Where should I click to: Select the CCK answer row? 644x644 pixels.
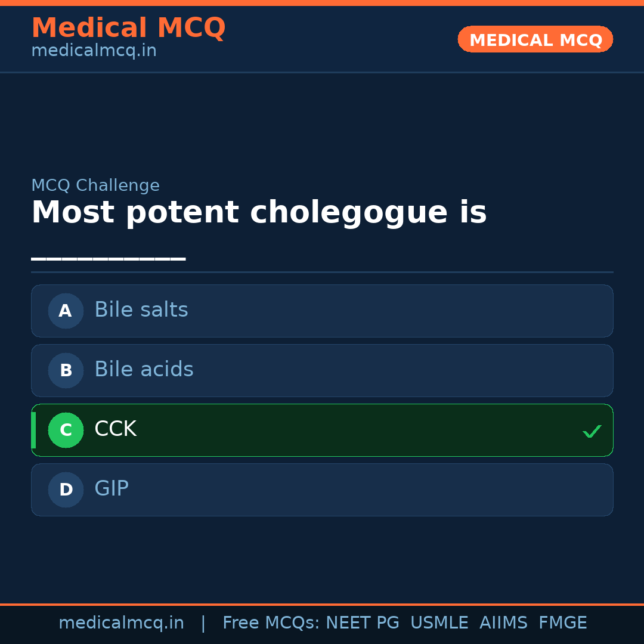[322, 430]
